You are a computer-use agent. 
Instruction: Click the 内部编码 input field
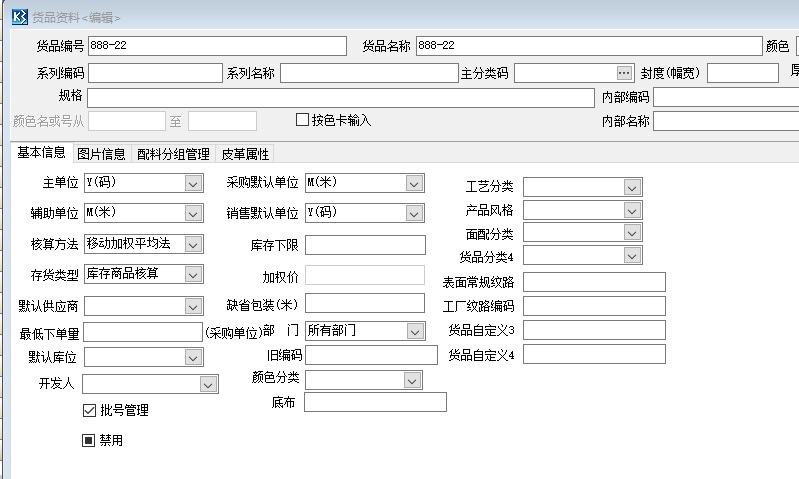tap(726, 97)
